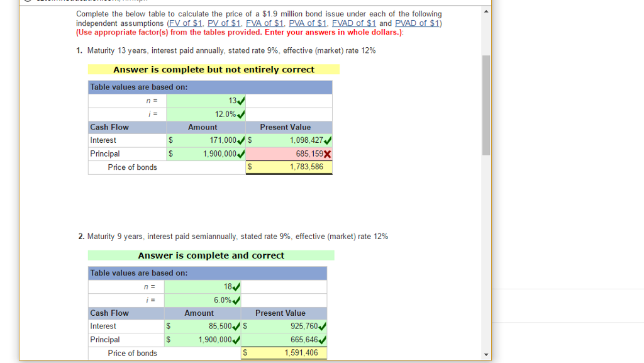Open the PV of $1 link
This screenshot has width=644, height=363.
click(224, 23)
